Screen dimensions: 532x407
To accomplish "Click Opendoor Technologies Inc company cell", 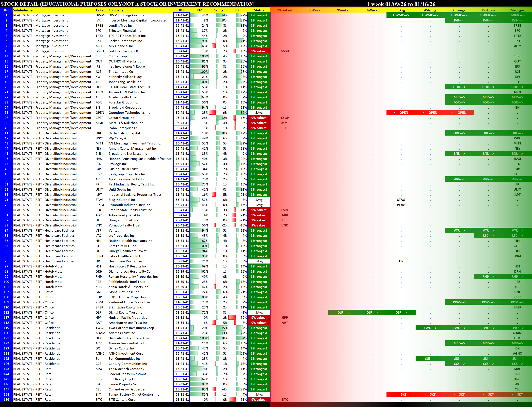I will (x=129, y=113).
